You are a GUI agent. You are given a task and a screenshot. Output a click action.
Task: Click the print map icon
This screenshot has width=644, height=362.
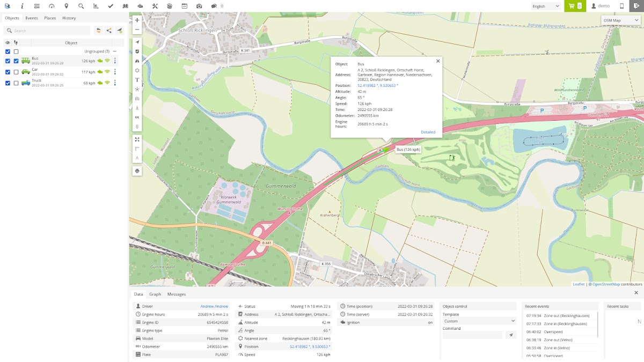tap(137, 171)
